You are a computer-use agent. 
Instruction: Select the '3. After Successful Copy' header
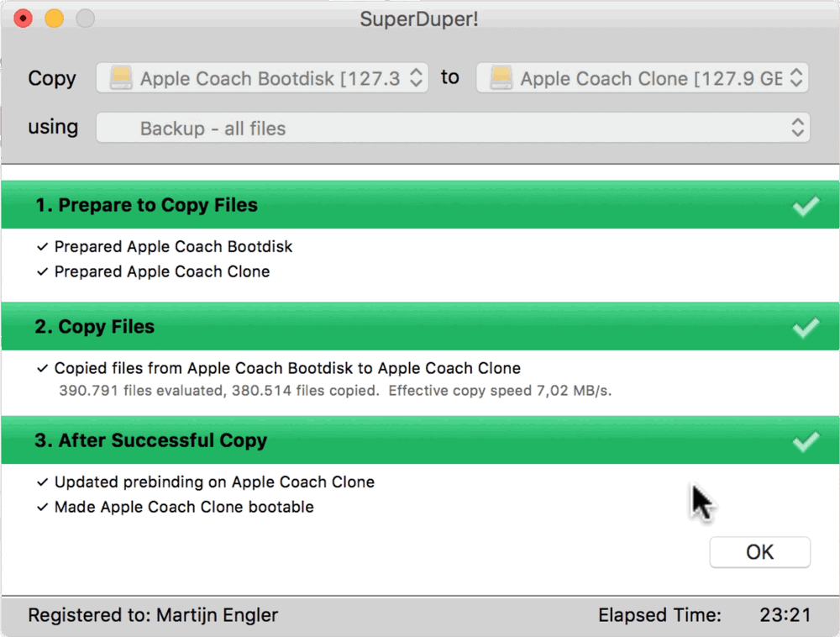coord(420,440)
